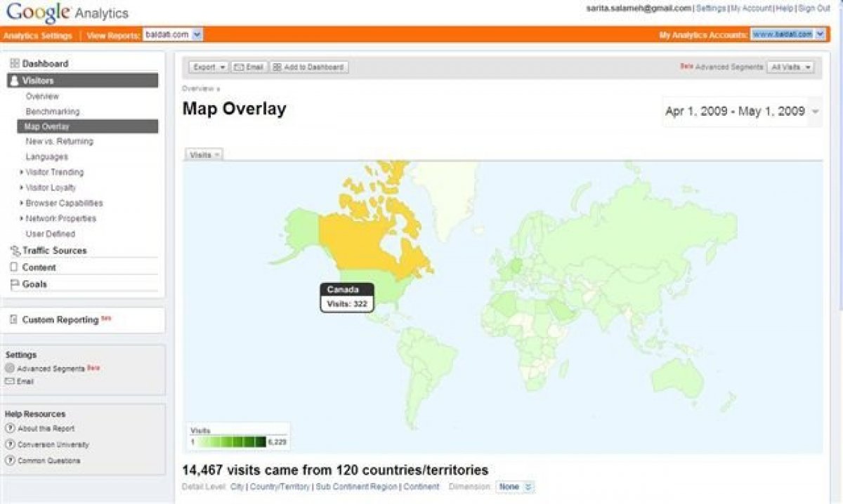
Task: Click the Advanced Segments circle icon in Settings
Action: click(10, 368)
